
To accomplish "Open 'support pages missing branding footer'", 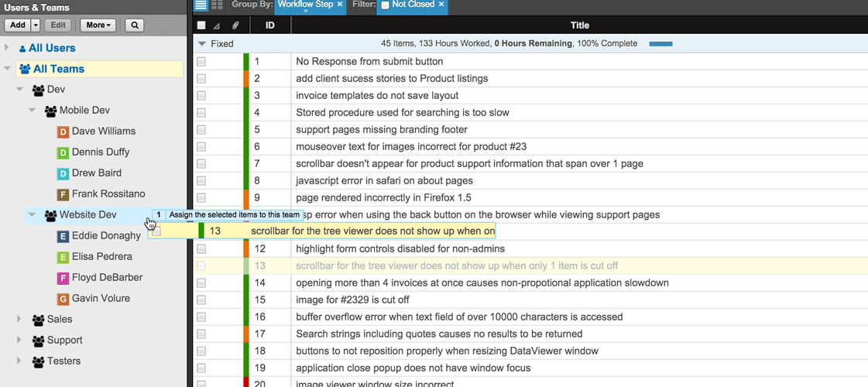I will tap(382, 129).
